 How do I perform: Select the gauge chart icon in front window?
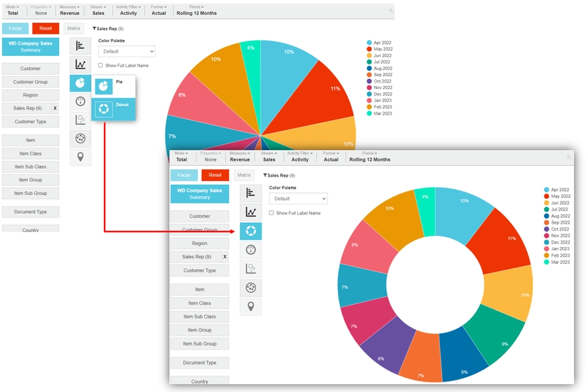pos(250,250)
